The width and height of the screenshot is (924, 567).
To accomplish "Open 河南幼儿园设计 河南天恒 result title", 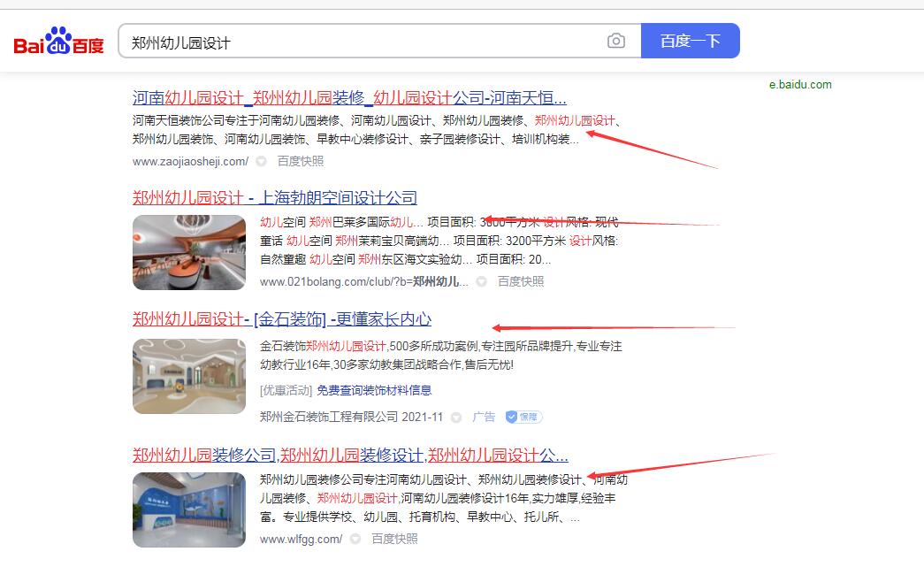I will (x=349, y=97).
